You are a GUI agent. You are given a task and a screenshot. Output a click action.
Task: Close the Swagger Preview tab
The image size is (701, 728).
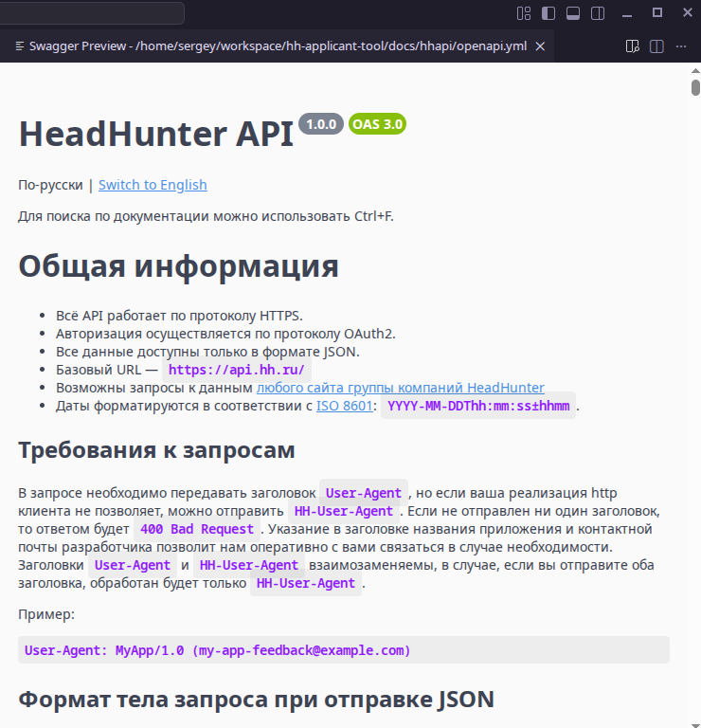pyautogui.click(x=540, y=46)
